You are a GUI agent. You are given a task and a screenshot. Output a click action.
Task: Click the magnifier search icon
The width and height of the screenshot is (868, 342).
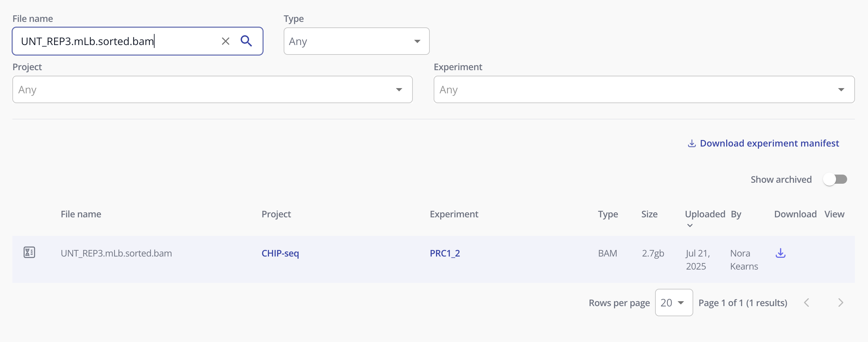click(246, 41)
